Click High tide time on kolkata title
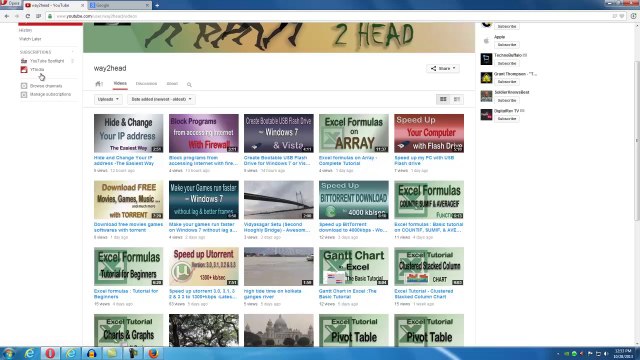This screenshot has height=360, width=640. [x=272, y=294]
